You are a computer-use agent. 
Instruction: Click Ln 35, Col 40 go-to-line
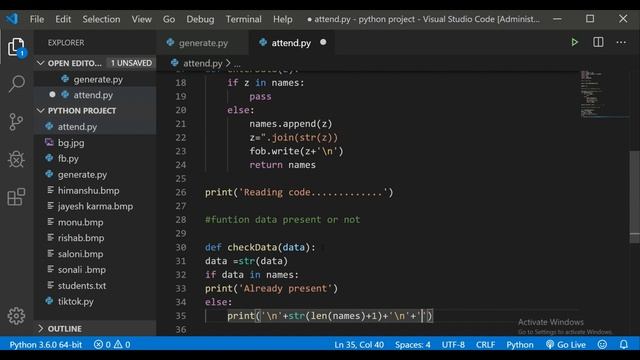(359, 344)
